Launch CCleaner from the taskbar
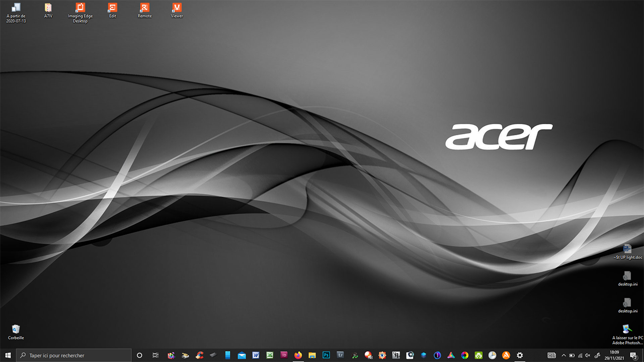Viewport: 644px width, 362px height. click(x=200, y=355)
